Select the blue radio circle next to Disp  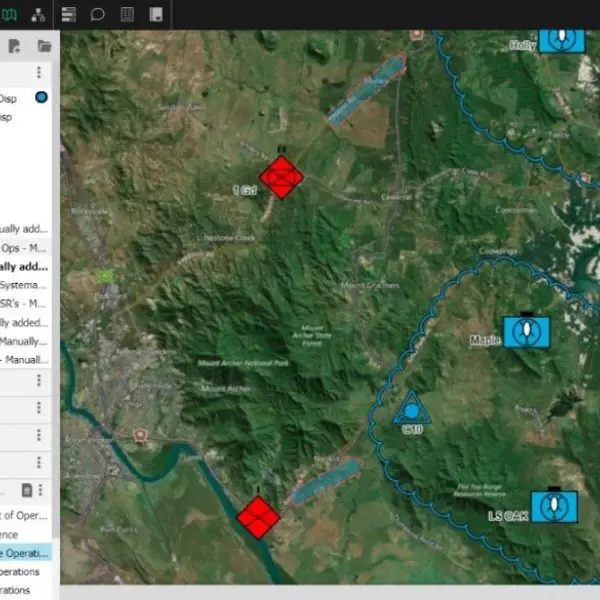pos(41,97)
